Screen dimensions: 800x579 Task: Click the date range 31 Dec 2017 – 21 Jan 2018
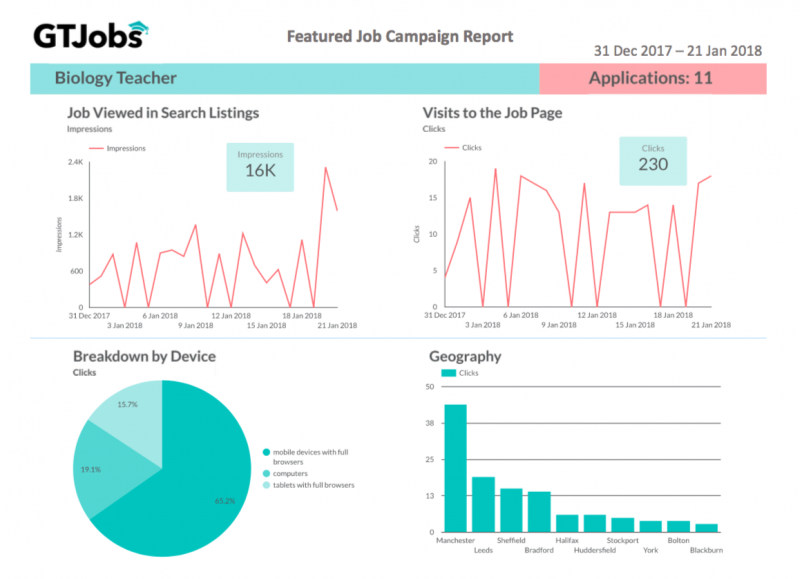[x=679, y=49]
